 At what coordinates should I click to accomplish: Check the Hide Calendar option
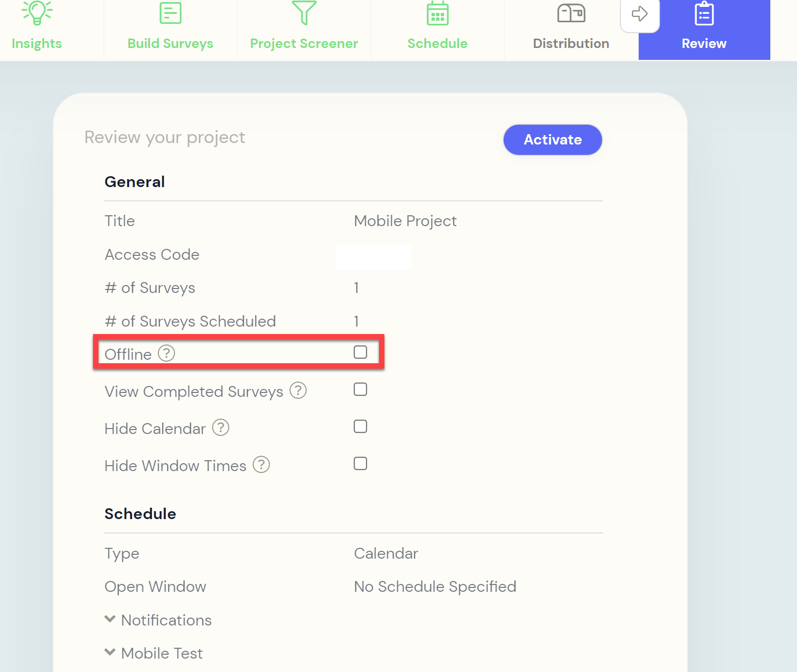click(360, 427)
